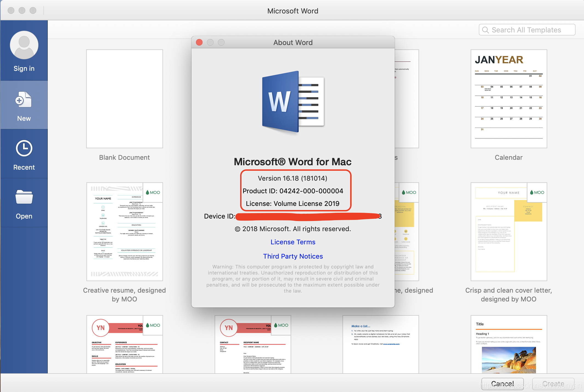
Task: Click the Create button
Action: (x=553, y=383)
